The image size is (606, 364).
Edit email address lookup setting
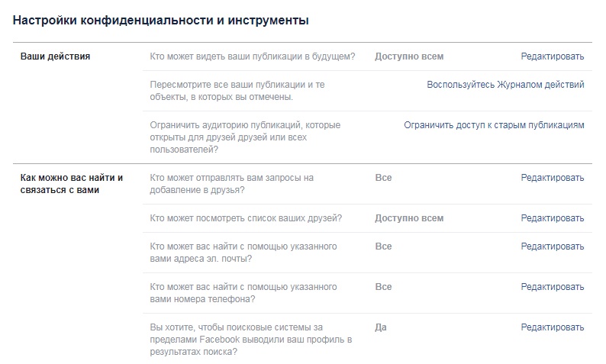[x=553, y=246]
